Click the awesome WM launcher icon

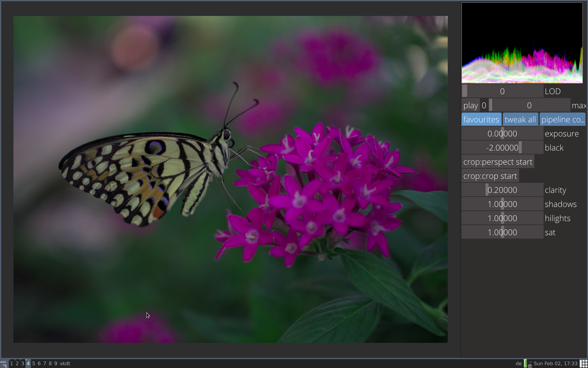(x=3, y=364)
